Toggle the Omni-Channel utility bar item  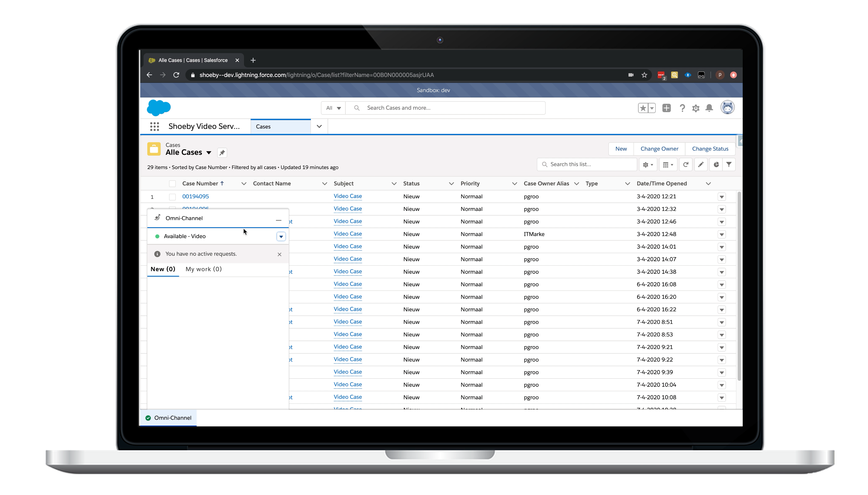point(168,418)
